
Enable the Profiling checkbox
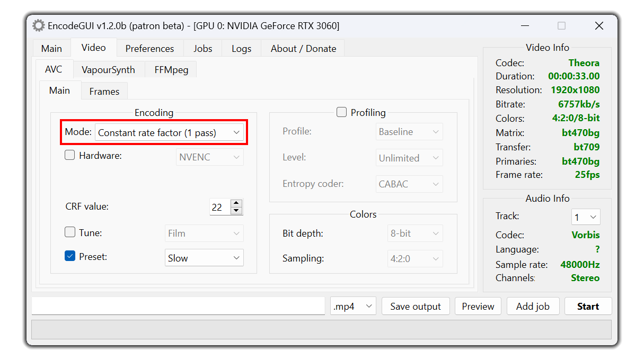(342, 112)
